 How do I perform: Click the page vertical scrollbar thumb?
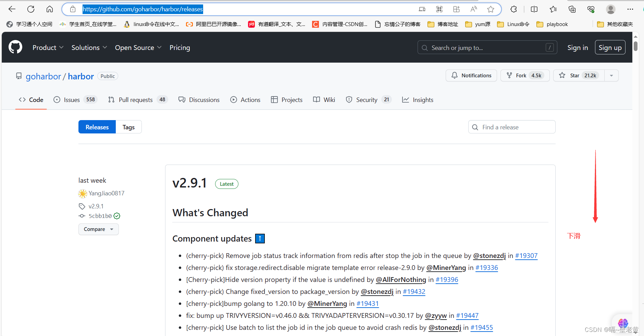click(x=635, y=46)
